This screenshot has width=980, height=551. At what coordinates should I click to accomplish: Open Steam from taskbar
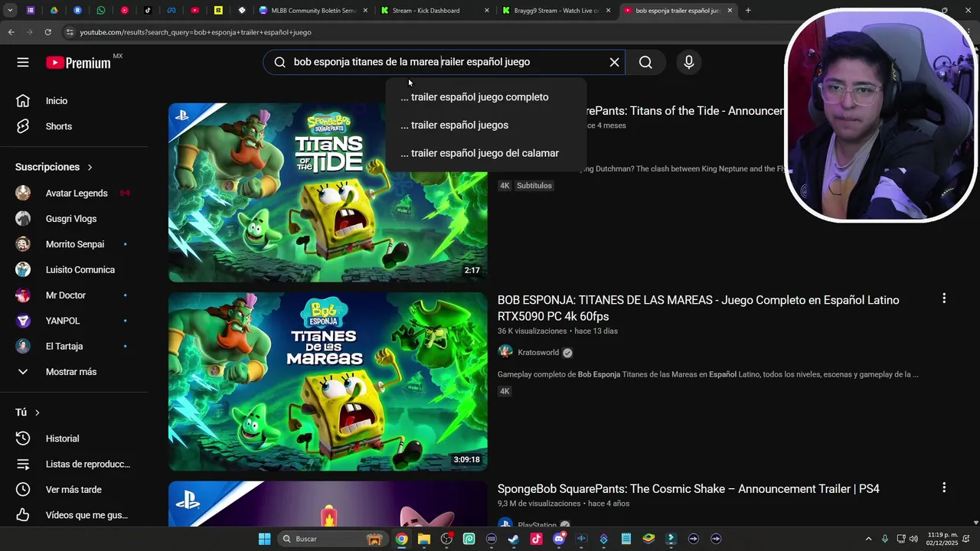[x=514, y=539]
